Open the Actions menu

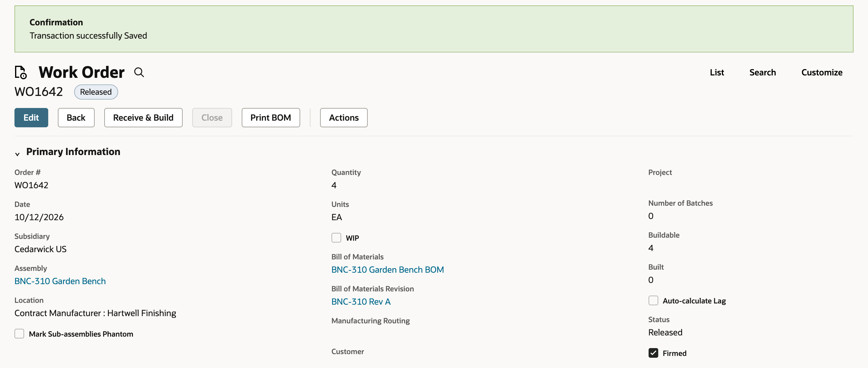tap(344, 117)
